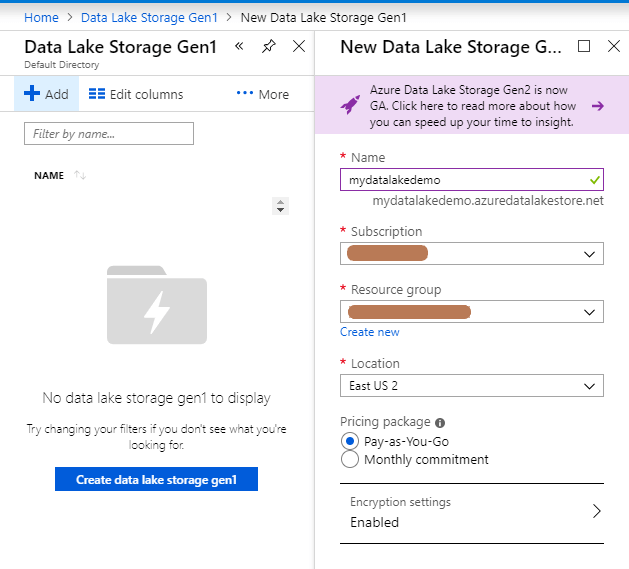
Task: Open Edit columns grid icon
Action: 97,93
